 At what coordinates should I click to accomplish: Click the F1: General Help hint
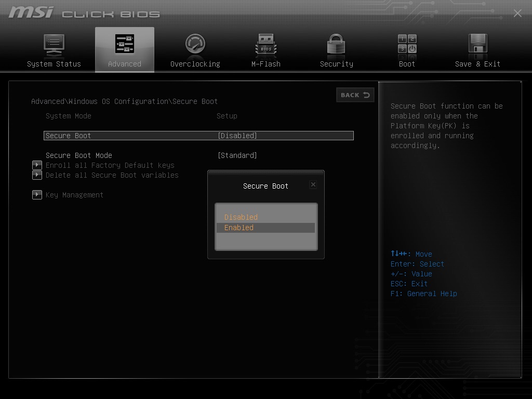coord(423,294)
